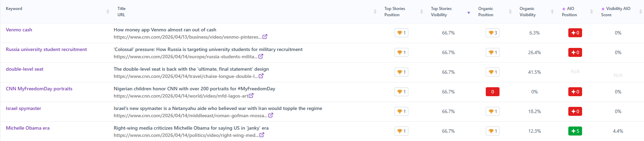Click red Organic Position 0 badge for MyFreedomDay
This screenshot has width=644, height=141.
tap(493, 92)
